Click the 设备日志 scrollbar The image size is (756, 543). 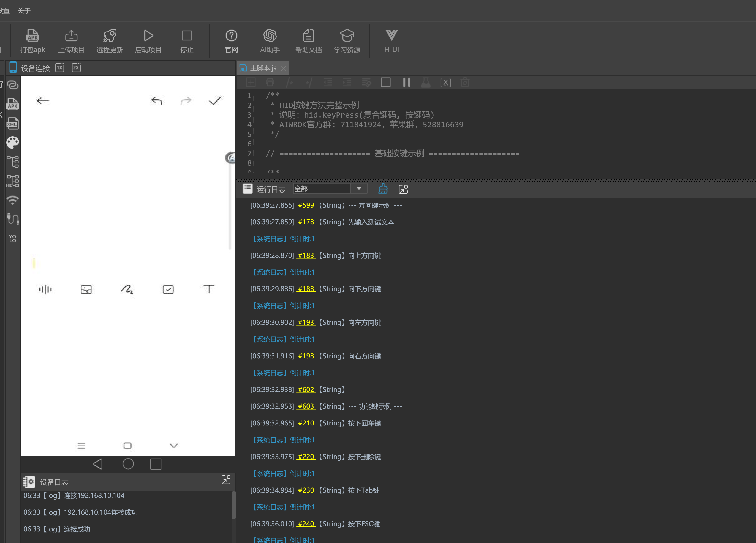pyautogui.click(x=234, y=505)
